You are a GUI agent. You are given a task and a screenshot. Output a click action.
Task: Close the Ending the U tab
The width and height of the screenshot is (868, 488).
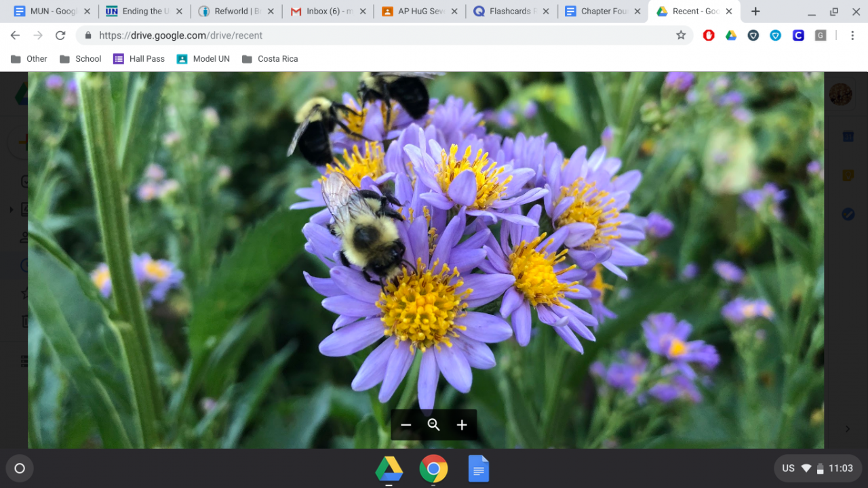click(178, 12)
